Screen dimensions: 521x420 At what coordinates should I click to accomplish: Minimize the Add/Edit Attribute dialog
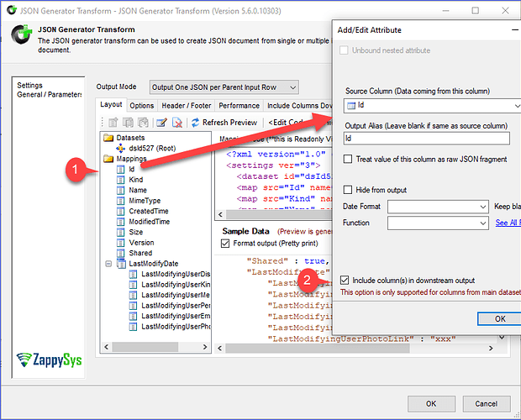[515, 30]
